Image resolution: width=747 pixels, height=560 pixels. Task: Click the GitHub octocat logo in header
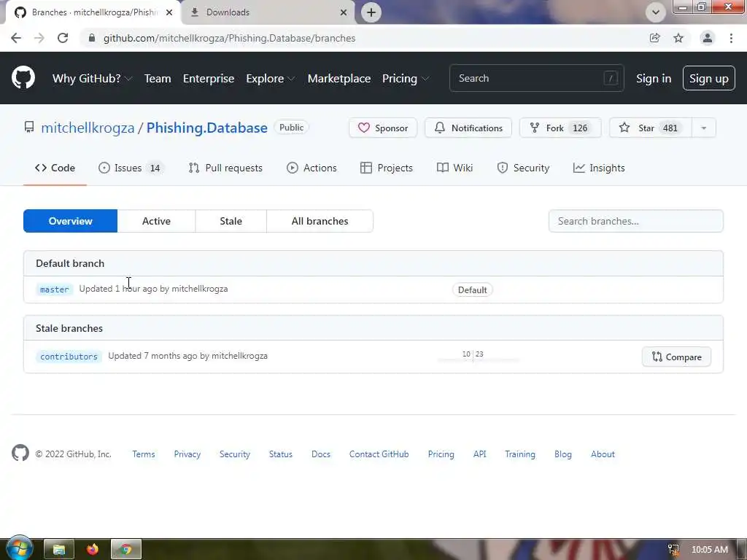coord(23,78)
